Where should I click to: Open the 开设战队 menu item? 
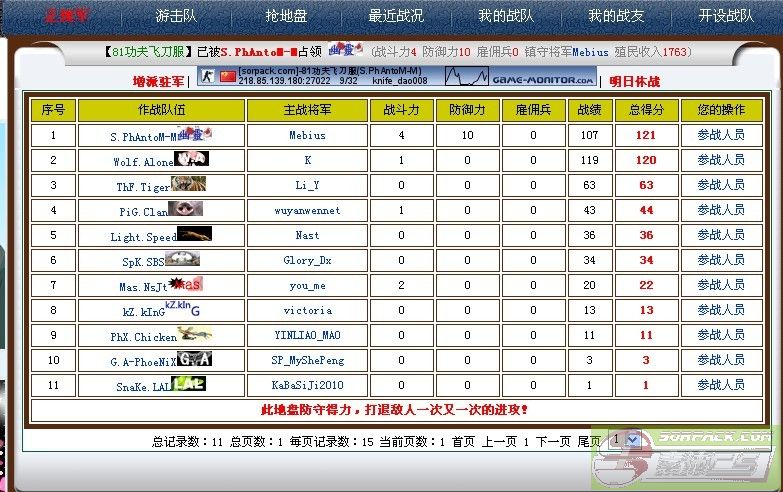tap(725, 16)
